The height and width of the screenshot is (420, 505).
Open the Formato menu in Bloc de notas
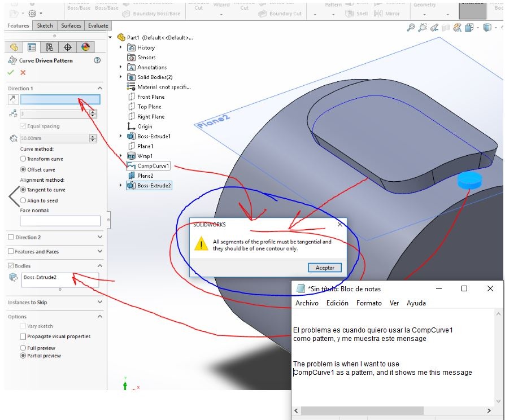(369, 303)
